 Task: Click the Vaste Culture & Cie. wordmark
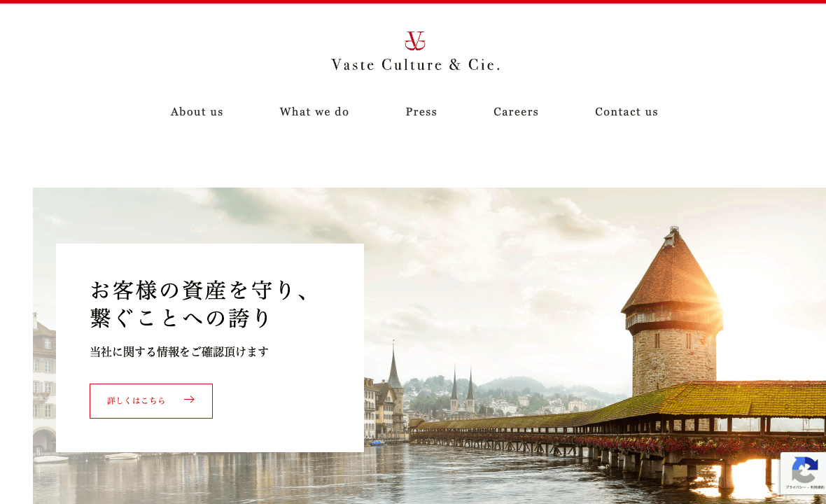pyautogui.click(x=416, y=65)
